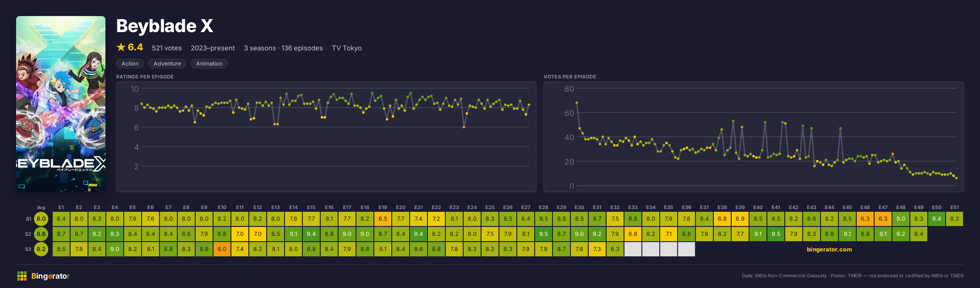Image resolution: width=980 pixels, height=288 pixels.
Task: Click the Beyblade X title heading
Action: point(164,26)
